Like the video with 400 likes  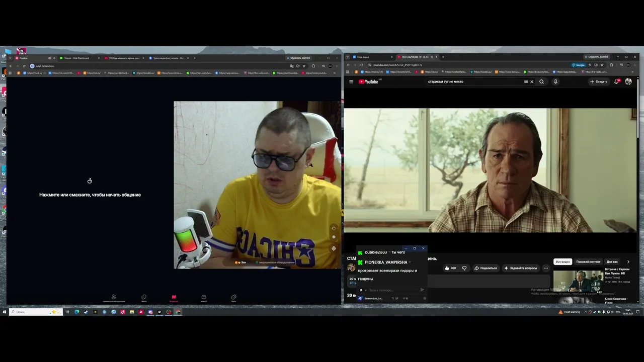tap(450, 268)
